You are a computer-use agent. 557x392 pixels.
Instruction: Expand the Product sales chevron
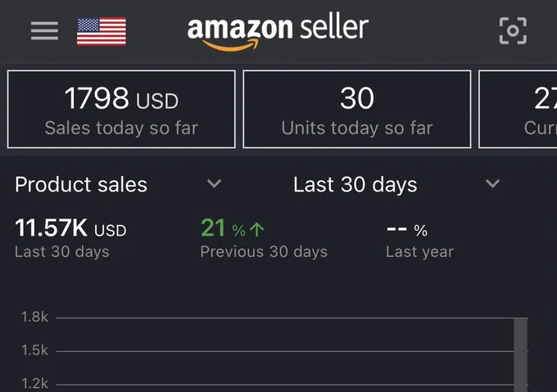215,183
